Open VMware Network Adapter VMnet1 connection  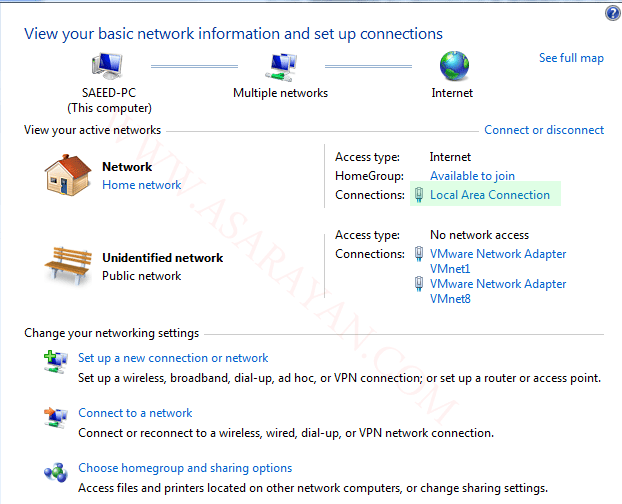498,261
